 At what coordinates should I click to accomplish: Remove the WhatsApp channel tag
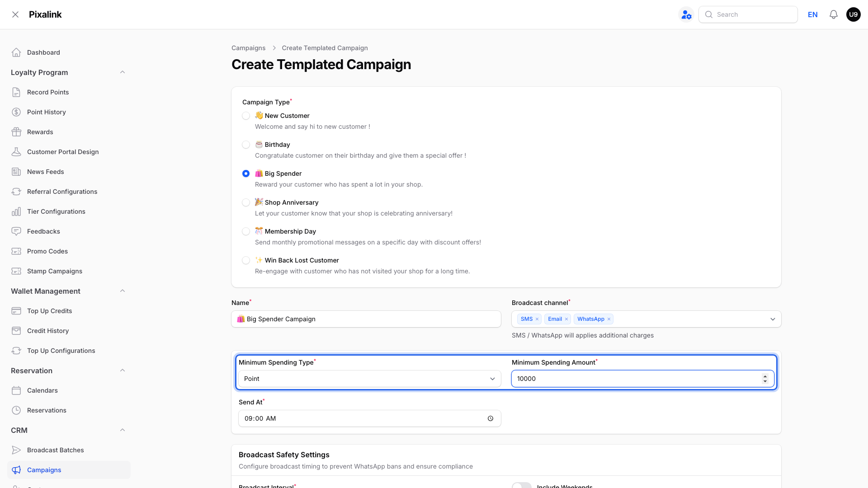pyautogui.click(x=609, y=319)
